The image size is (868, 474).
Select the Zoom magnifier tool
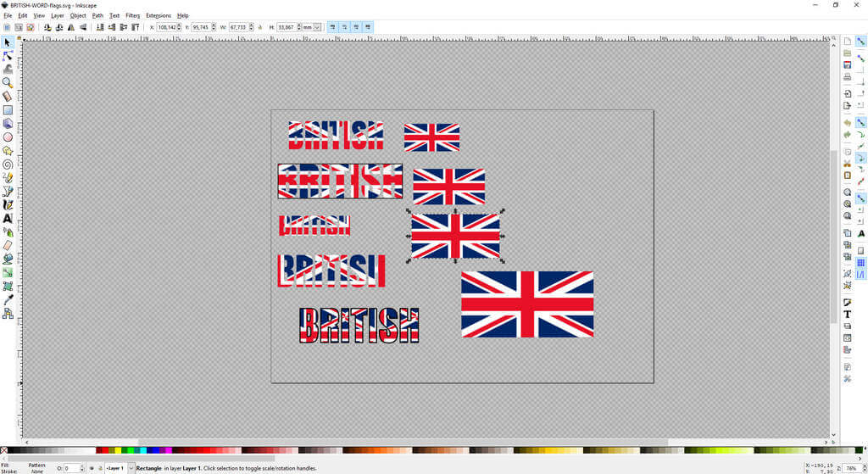click(7, 82)
